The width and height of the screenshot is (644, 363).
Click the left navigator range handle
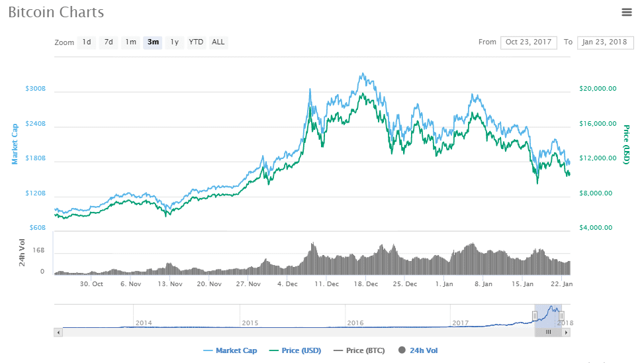(535, 315)
